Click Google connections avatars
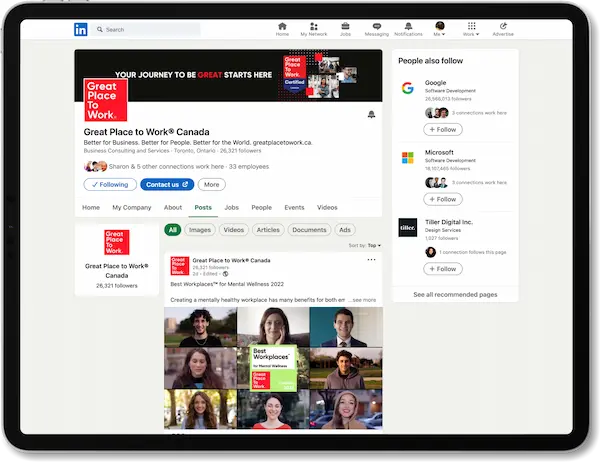Viewport: 600px width, 462px height. coord(437,113)
